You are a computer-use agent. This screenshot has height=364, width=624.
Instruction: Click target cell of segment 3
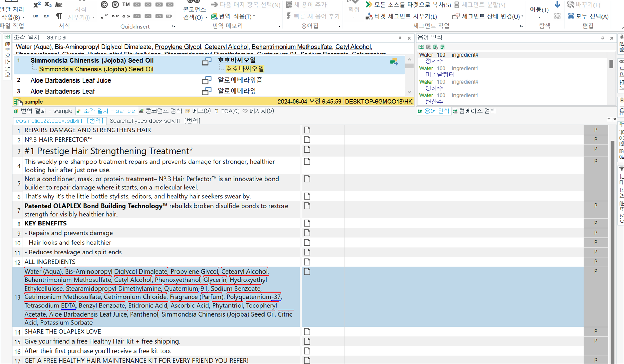[463, 151]
